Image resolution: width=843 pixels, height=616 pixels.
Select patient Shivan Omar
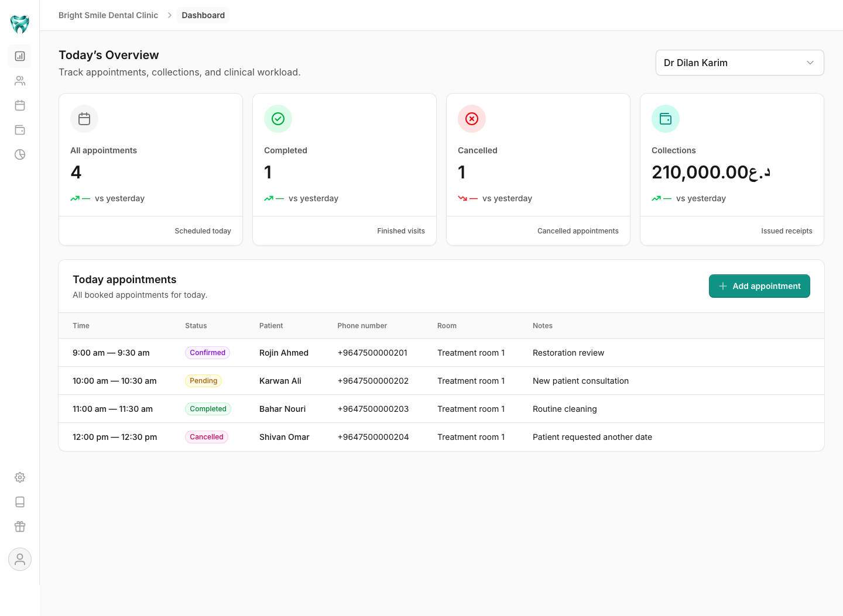click(285, 437)
